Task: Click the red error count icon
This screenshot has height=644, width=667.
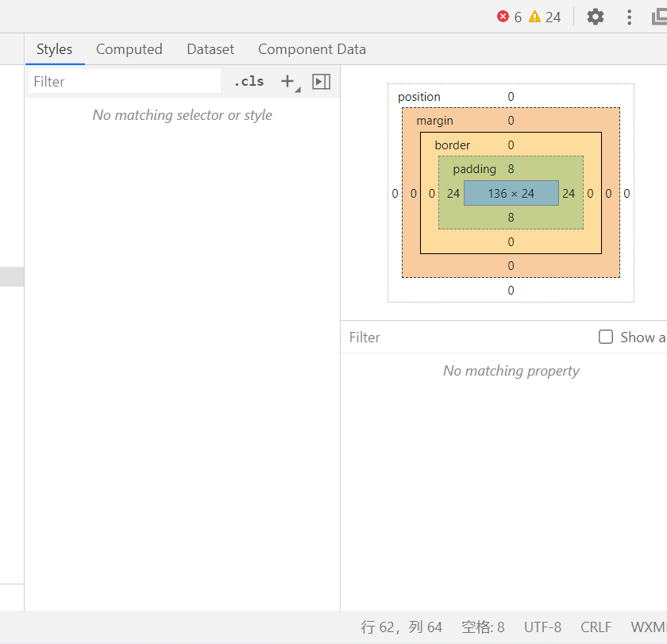Action: click(503, 17)
